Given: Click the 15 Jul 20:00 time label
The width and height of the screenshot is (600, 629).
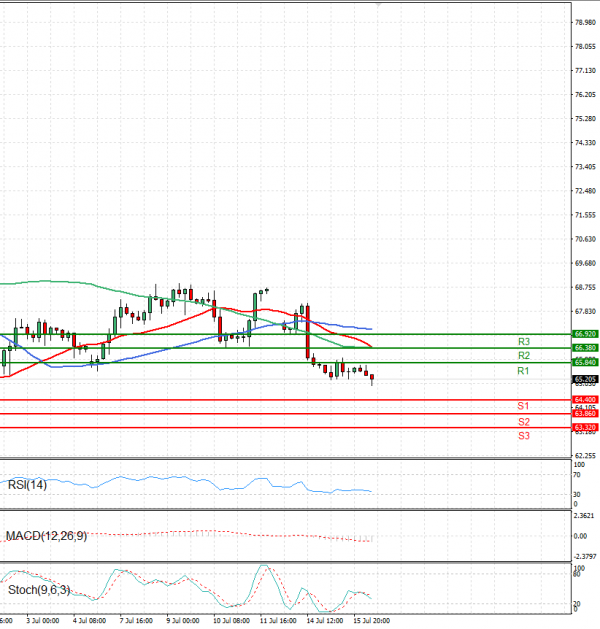Looking at the screenshot, I should coord(371,621).
